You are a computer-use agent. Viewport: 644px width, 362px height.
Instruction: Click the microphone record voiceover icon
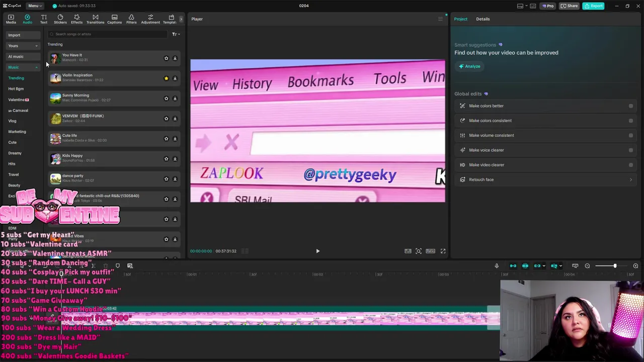click(497, 266)
